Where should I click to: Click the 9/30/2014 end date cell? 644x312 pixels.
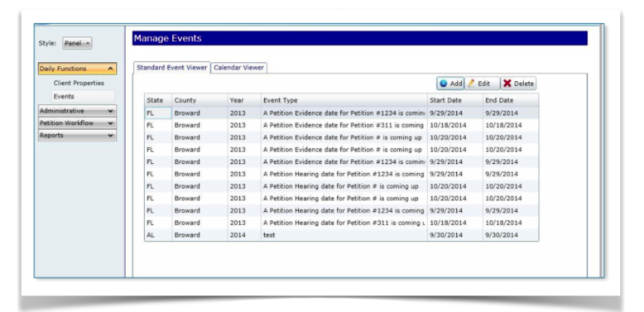tap(511, 235)
